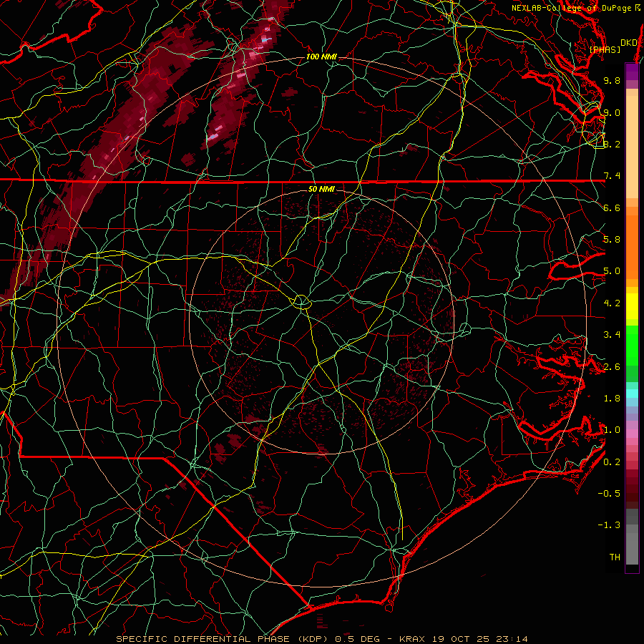Select the 8.2 legend value
This screenshot has width=644, height=644.
click(612, 144)
